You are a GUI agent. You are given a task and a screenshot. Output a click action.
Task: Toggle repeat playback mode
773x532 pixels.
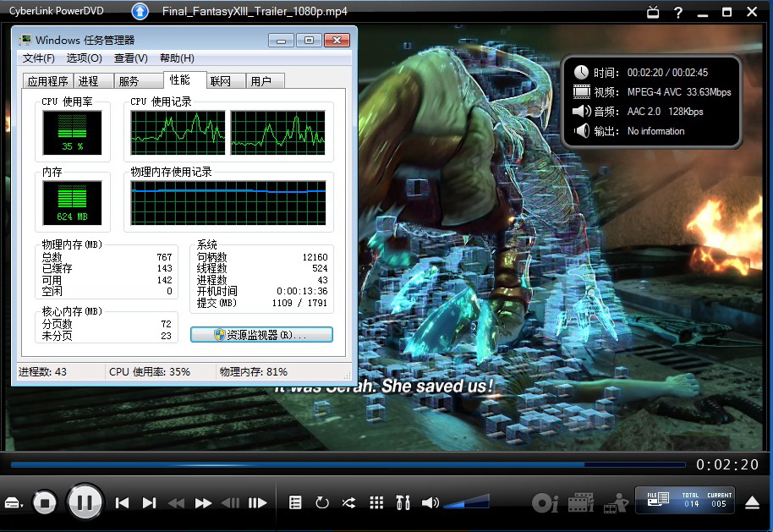(x=322, y=502)
